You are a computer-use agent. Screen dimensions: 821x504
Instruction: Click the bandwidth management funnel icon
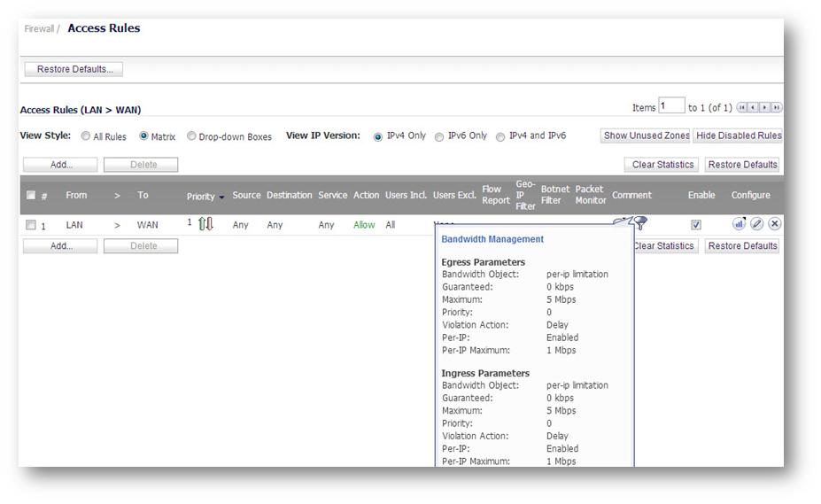(x=639, y=223)
